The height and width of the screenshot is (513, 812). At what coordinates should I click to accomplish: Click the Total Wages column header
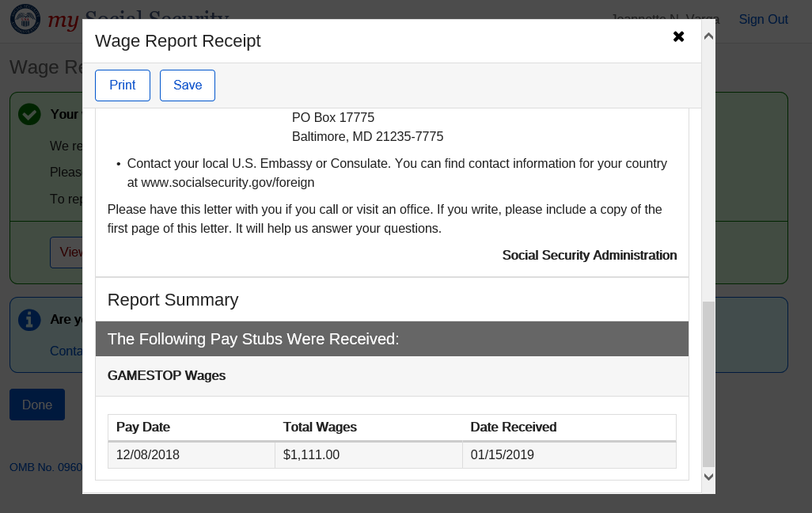pos(320,427)
